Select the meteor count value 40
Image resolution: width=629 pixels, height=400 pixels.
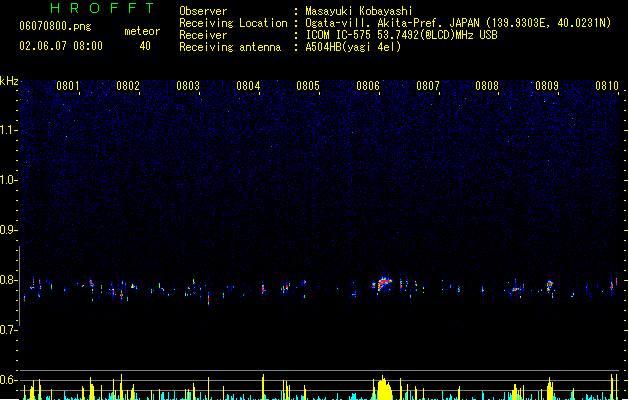point(145,46)
